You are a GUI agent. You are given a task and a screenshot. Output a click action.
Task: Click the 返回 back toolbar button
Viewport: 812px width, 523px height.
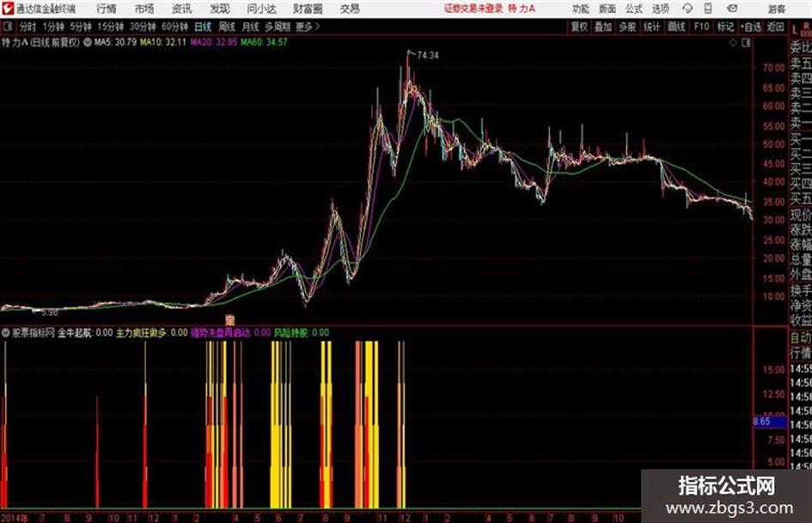point(775,27)
